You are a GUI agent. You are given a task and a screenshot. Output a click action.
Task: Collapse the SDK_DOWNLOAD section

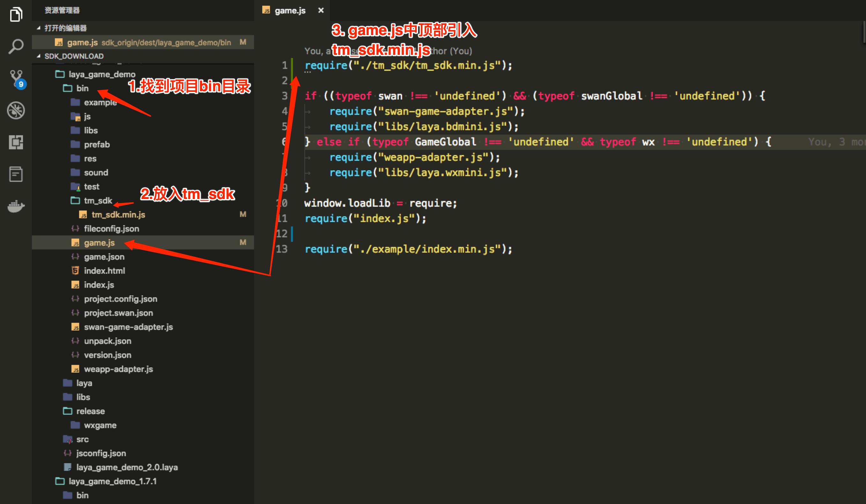click(143, 56)
